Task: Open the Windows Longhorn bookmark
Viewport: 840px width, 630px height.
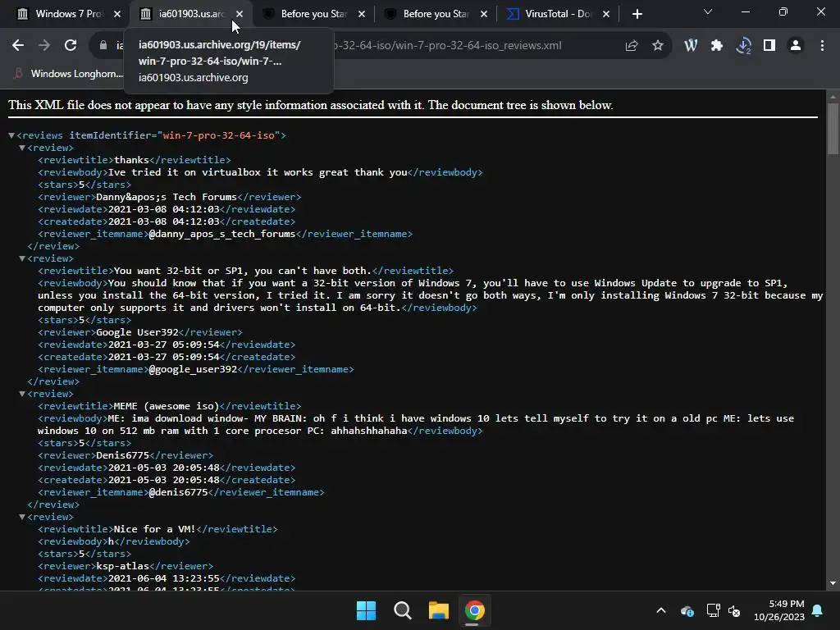Action: pyautogui.click(x=69, y=73)
